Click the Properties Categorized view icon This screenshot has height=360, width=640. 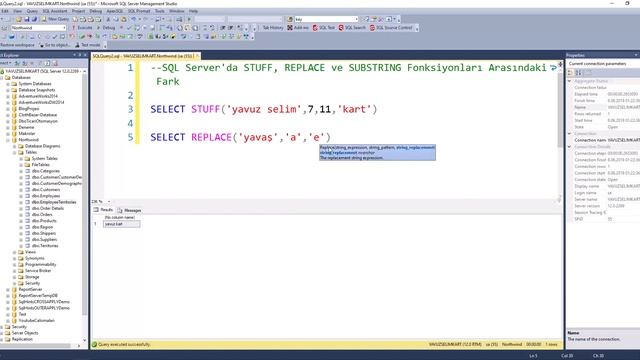tap(571, 73)
